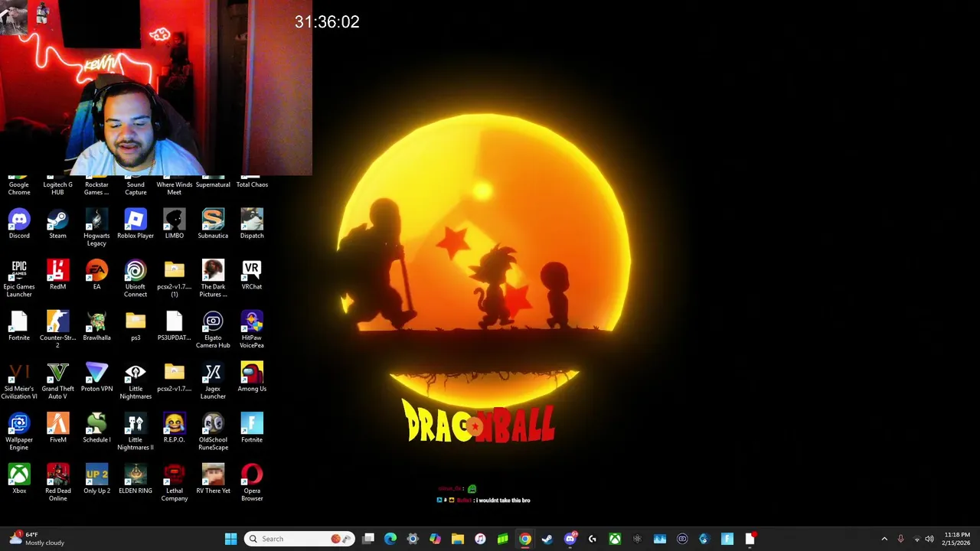Open the Only Up 2 shortcut
980x551 pixels.
tap(96, 479)
